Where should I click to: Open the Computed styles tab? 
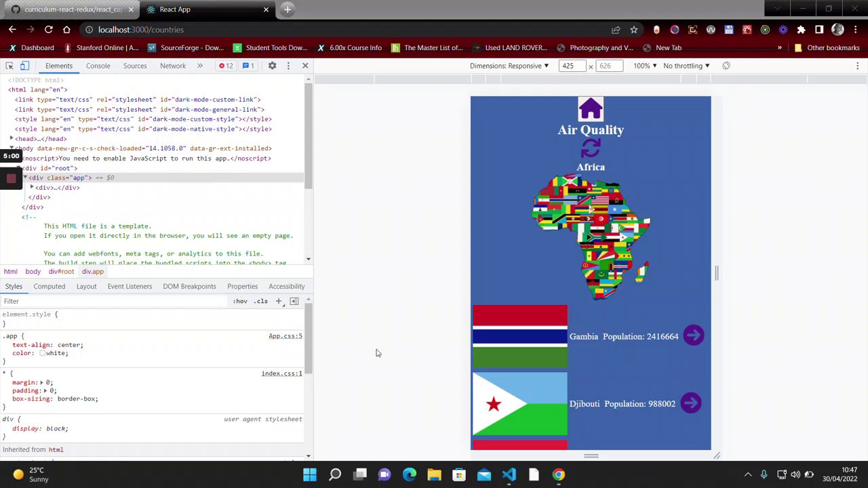pyautogui.click(x=50, y=286)
